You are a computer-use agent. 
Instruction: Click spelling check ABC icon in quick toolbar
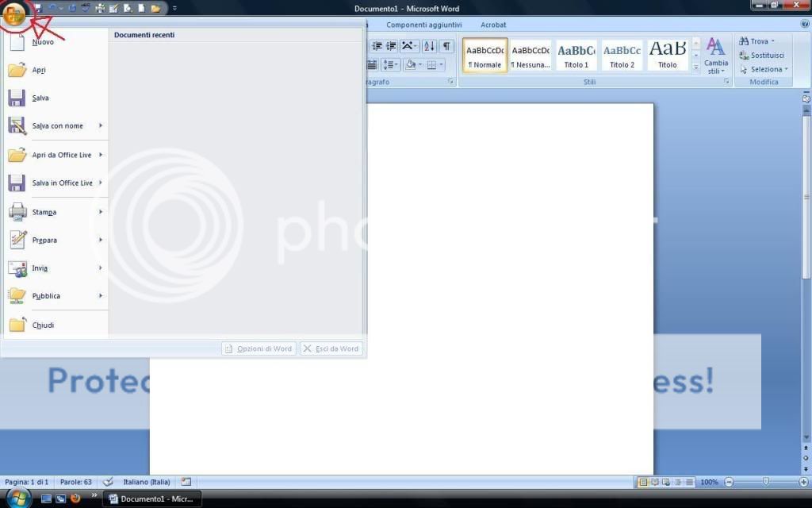[86, 8]
